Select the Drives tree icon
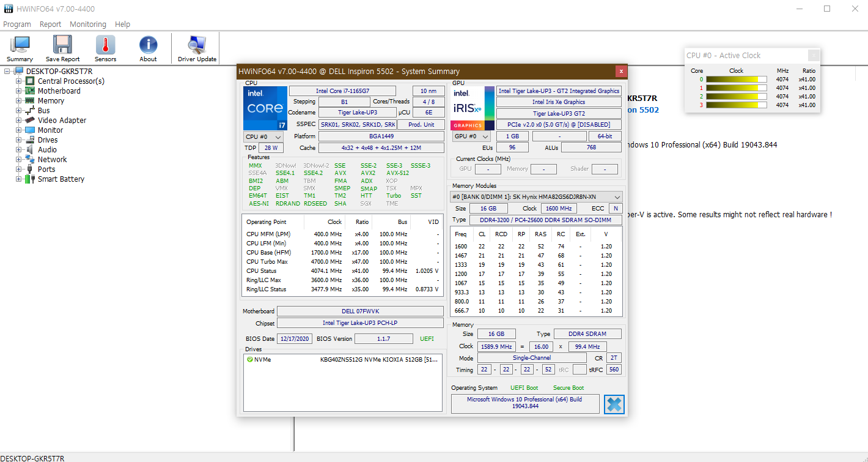This screenshot has width=868, height=462. tap(29, 140)
